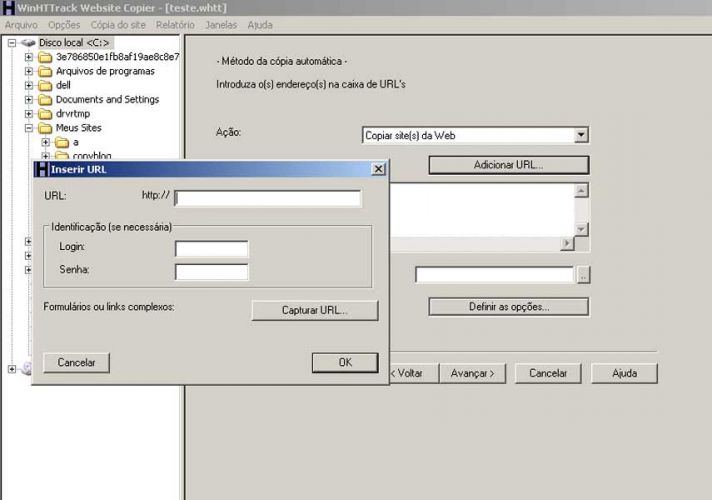Focus the Senha password field
The width and height of the screenshot is (712, 500).
coord(212,272)
